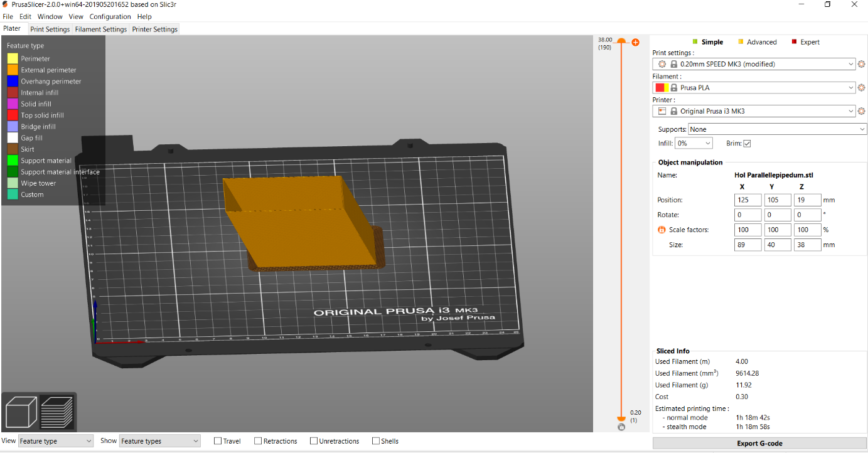The image size is (868, 453).
Task: Click the Export G-code button
Action: [759, 444]
